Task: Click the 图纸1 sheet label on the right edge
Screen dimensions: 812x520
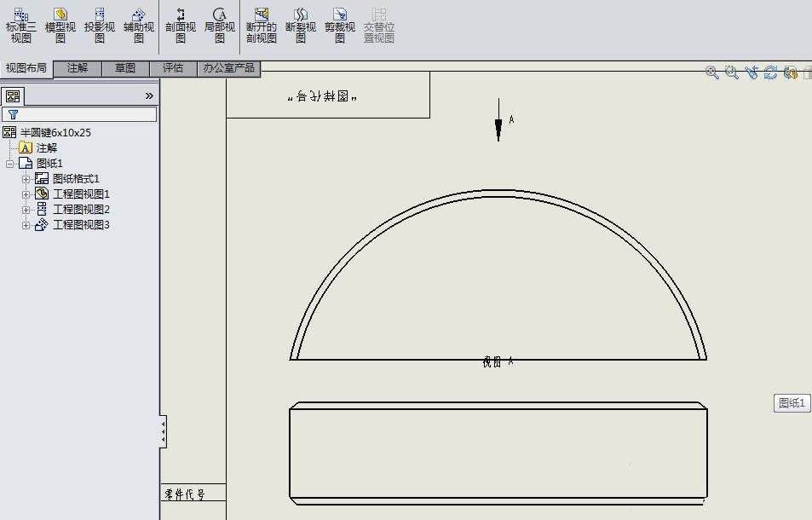Action: (x=790, y=403)
